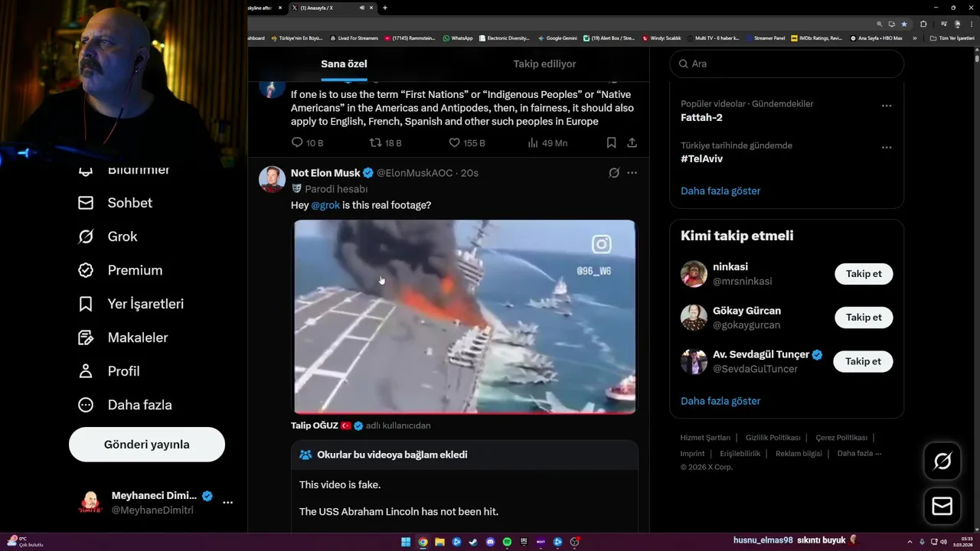Open Gizlilik Politikası footer link

[773, 438]
